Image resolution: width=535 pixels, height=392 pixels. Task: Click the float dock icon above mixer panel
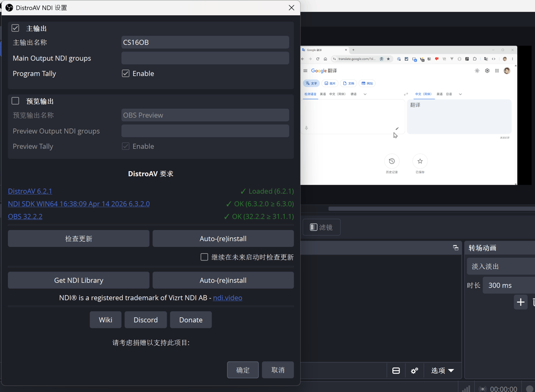coord(456,248)
